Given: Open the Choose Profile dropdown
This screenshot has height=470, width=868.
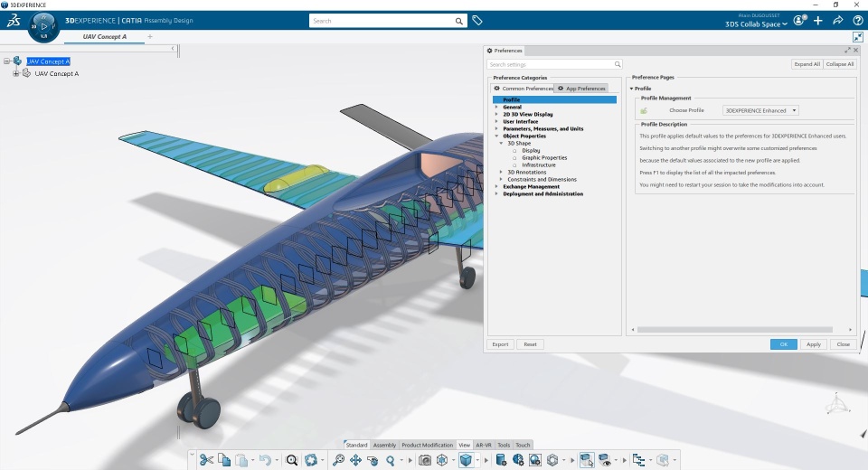Looking at the screenshot, I should pyautogui.click(x=760, y=110).
